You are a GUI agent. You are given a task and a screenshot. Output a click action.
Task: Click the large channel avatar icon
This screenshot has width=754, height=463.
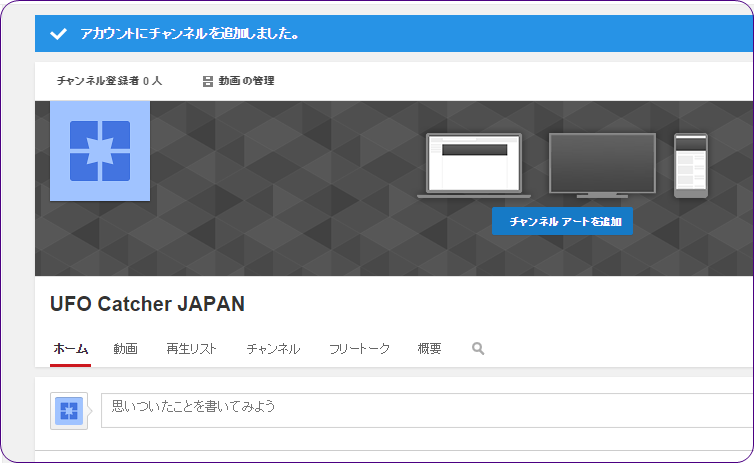pos(100,151)
